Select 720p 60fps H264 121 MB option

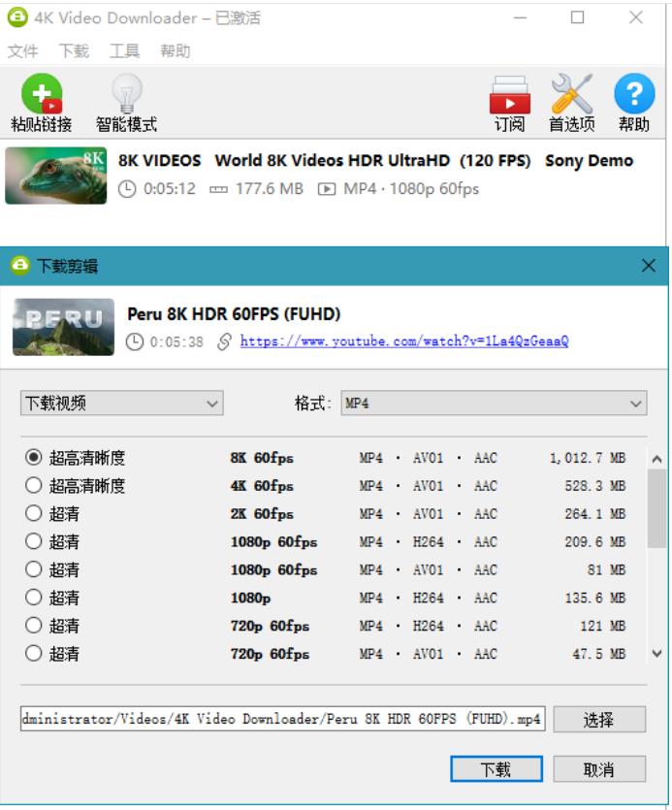(x=33, y=625)
